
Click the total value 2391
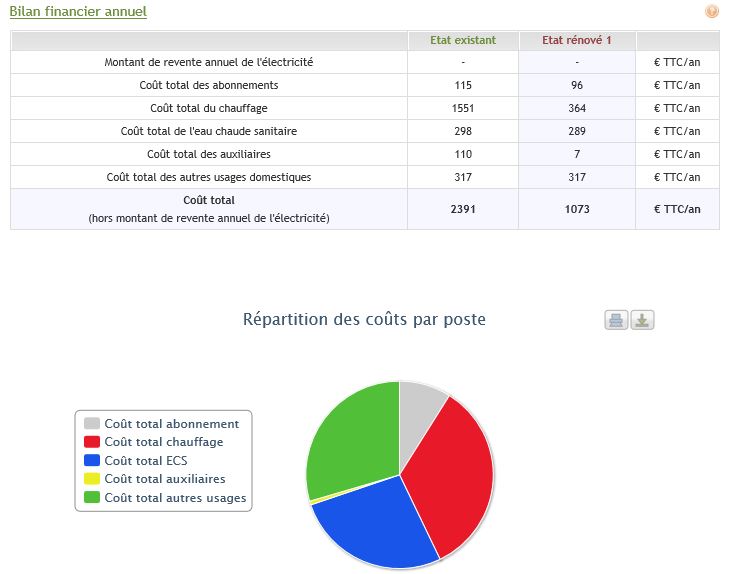point(463,209)
